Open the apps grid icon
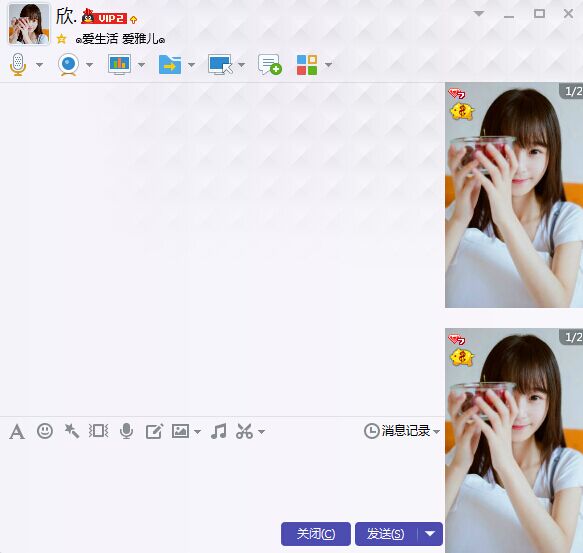Screen dimensions: 583x553 pos(307,65)
